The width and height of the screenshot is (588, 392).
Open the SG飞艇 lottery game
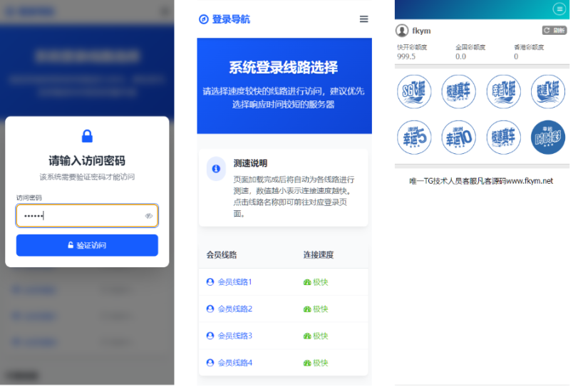(414, 91)
